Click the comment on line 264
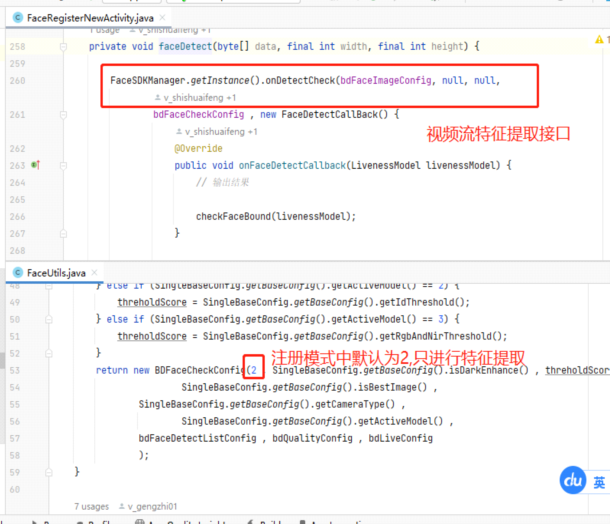The height and width of the screenshot is (524, 611). click(222, 182)
